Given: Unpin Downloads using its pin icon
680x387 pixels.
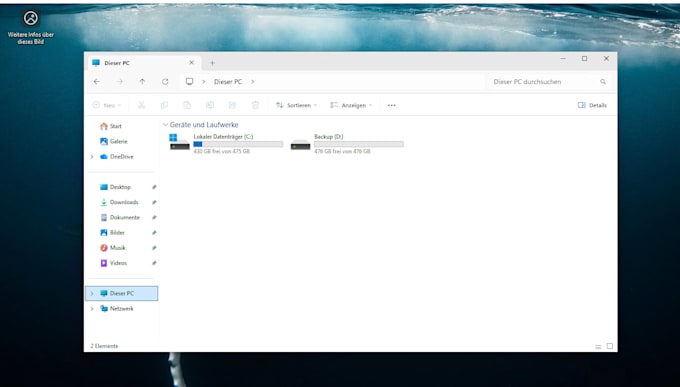Looking at the screenshot, I should 154,202.
